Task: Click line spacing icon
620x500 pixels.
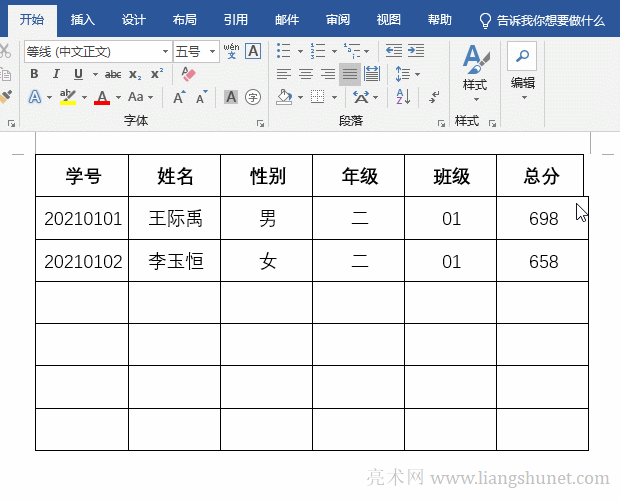Action: [403, 74]
